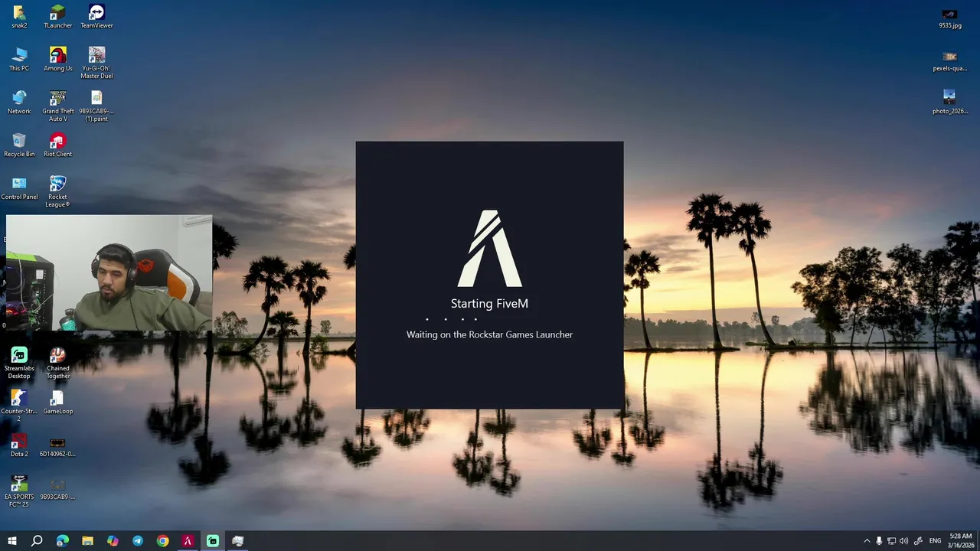Click the FiveM logo in splash window
This screenshot has width=980, height=551.
click(x=490, y=249)
